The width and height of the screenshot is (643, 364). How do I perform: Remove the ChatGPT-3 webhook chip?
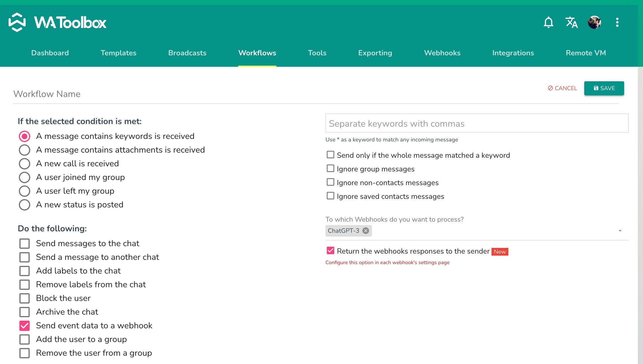tap(366, 230)
